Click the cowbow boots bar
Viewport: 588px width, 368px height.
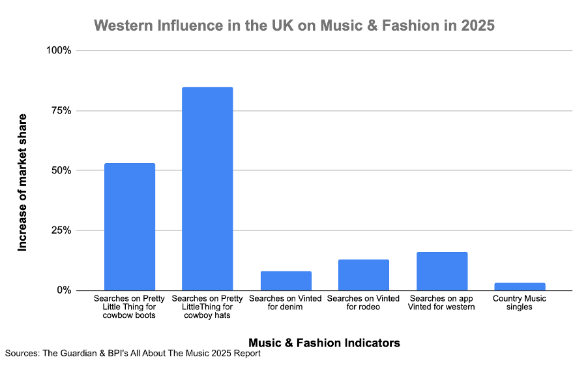point(129,227)
